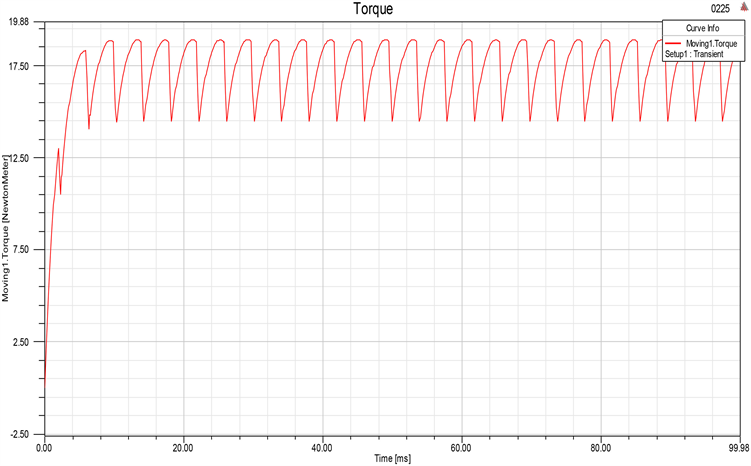Select the Moving1.Torque legend entry
Image resolution: width=751 pixels, height=466 pixels.
(714, 42)
